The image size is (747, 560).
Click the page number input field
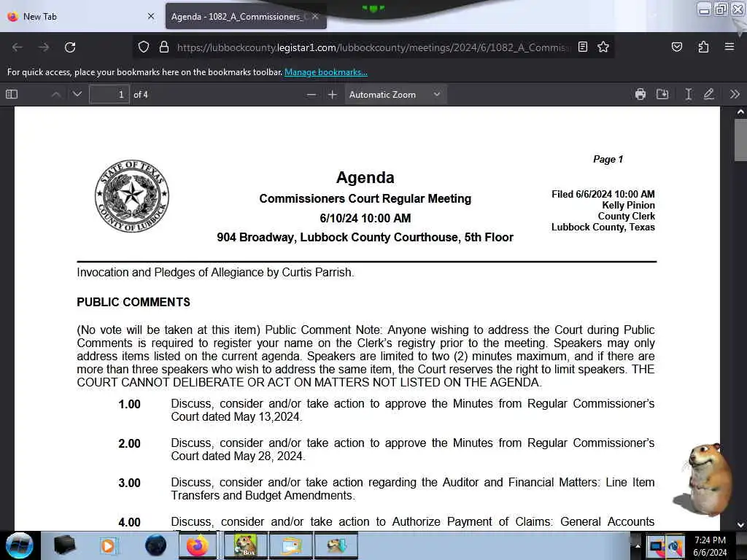(109, 94)
